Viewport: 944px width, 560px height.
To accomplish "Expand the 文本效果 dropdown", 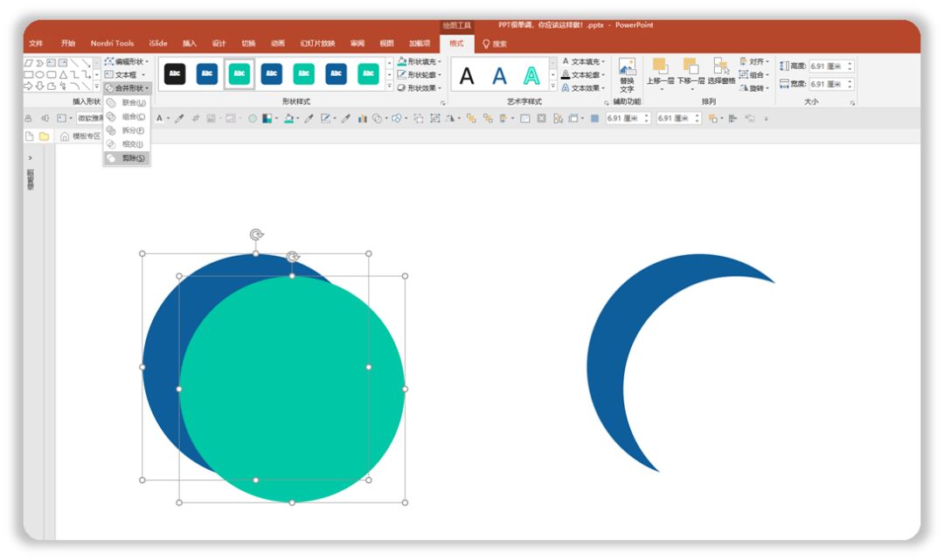I will point(583,88).
